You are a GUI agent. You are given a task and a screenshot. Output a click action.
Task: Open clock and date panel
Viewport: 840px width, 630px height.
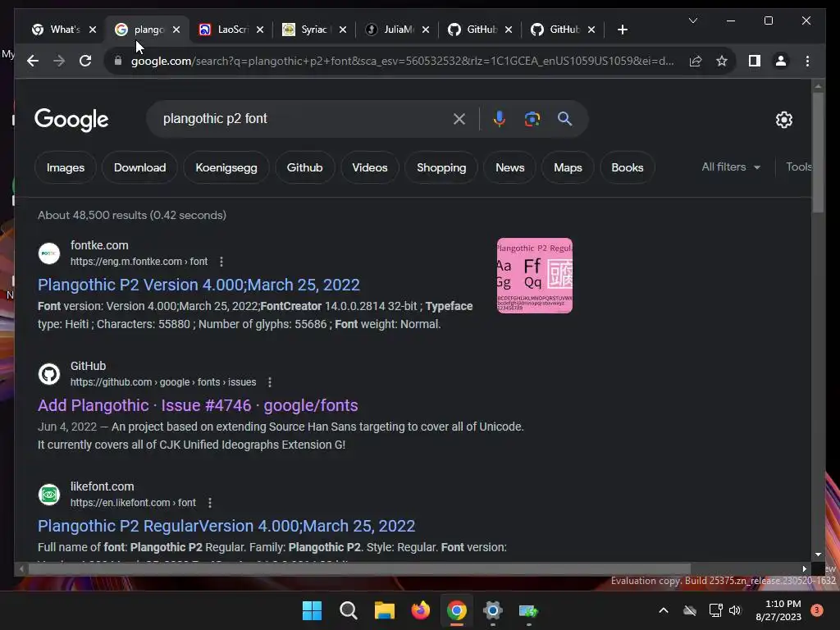tap(778, 610)
